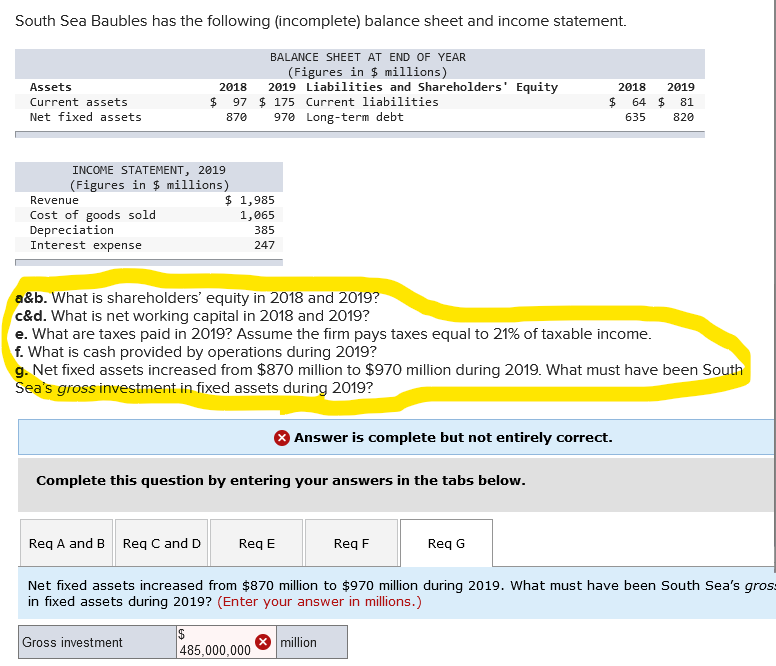Go to the Req F tab
Image resolution: width=776 pixels, height=666 pixels.
351,543
